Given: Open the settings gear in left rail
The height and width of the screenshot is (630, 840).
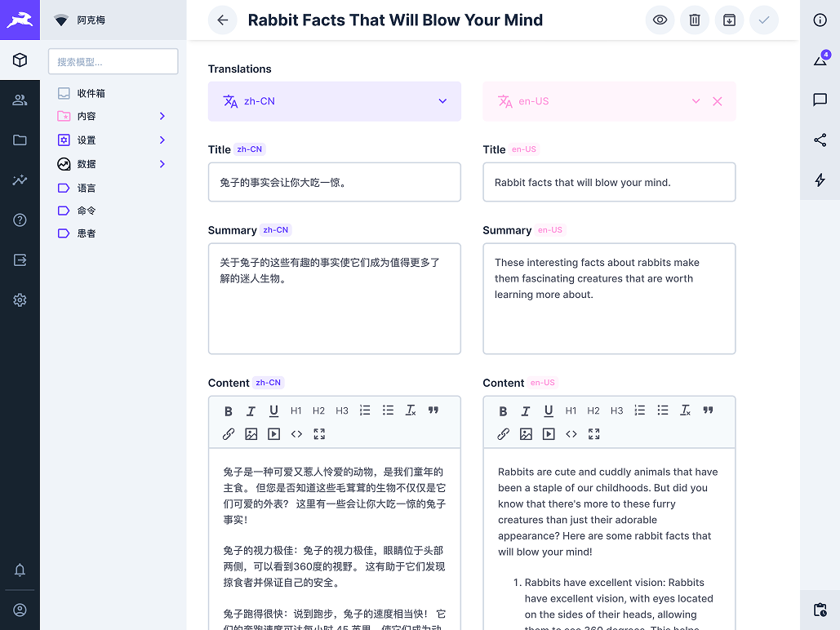Looking at the screenshot, I should (20, 300).
